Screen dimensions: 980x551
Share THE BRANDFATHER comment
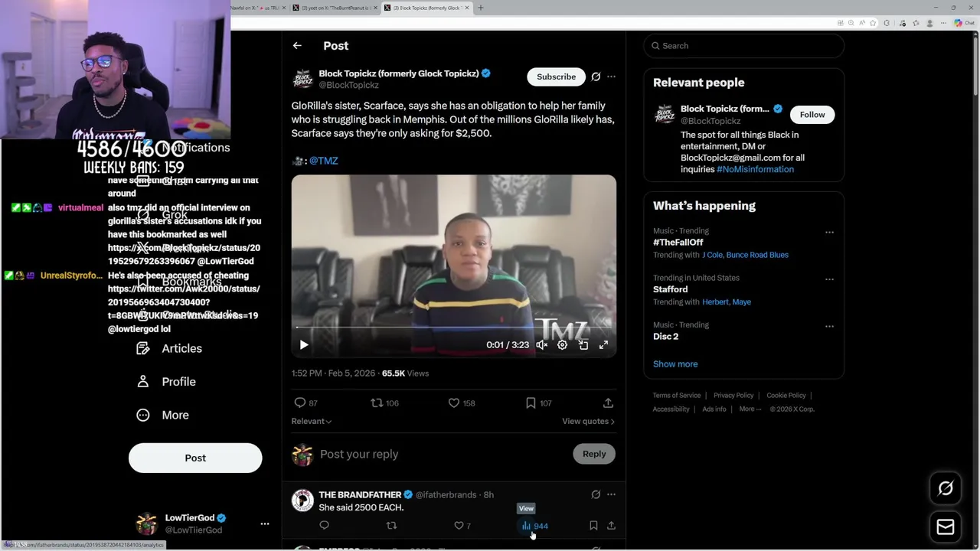(x=611, y=526)
